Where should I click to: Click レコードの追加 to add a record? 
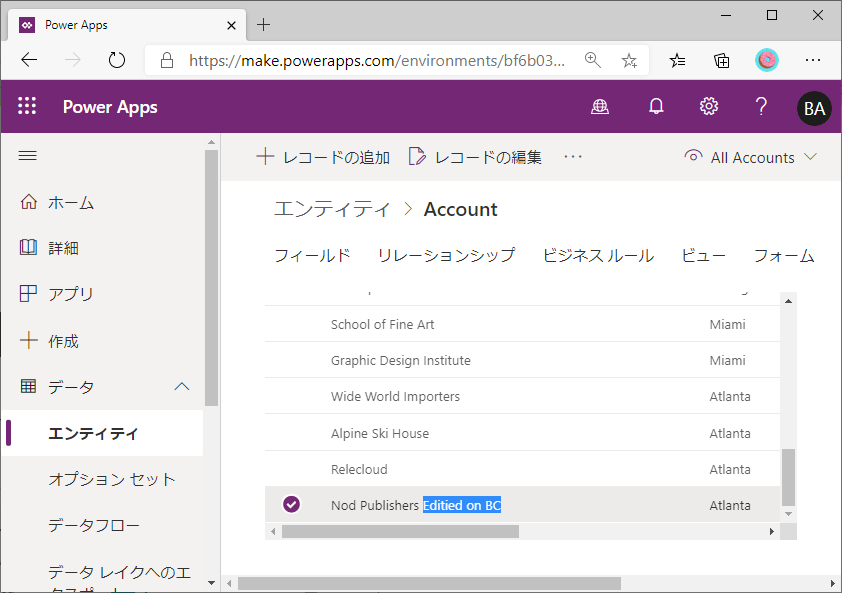(323, 157)
